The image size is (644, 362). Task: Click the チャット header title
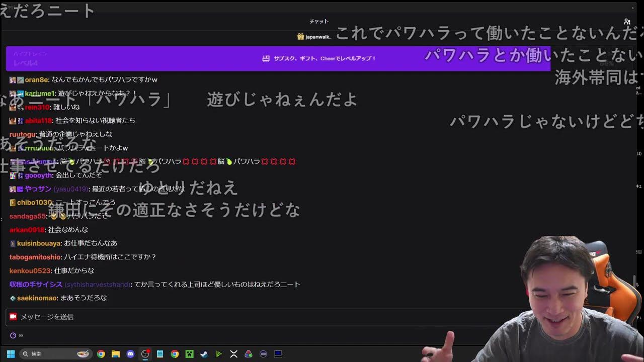319,22
